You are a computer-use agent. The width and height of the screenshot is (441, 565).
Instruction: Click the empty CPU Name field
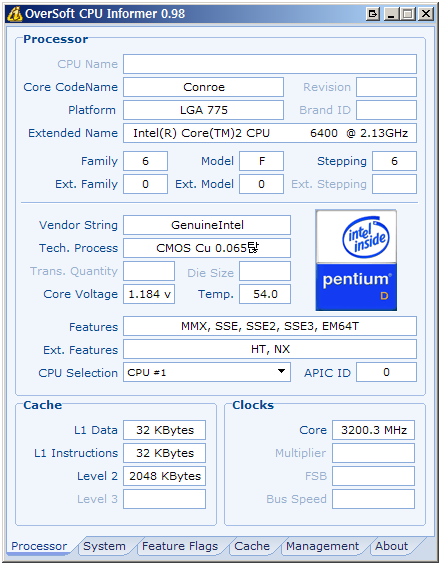click(x=270, y=64)
